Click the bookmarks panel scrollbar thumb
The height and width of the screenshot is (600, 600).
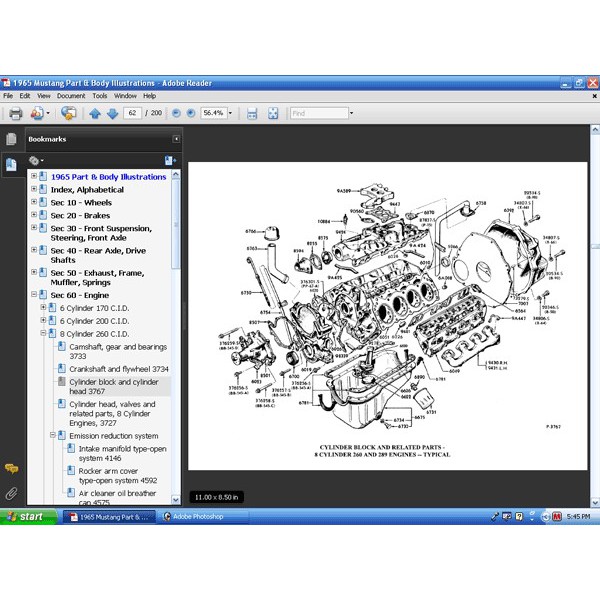176,224
